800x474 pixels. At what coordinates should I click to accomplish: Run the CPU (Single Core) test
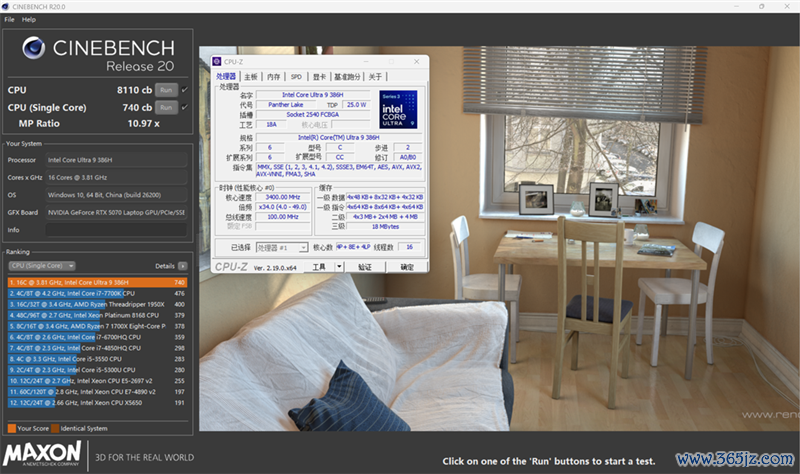pos(166,108)
